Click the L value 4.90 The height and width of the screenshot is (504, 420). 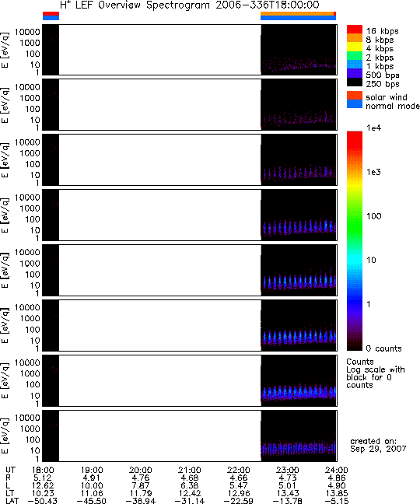pos(337,485)
